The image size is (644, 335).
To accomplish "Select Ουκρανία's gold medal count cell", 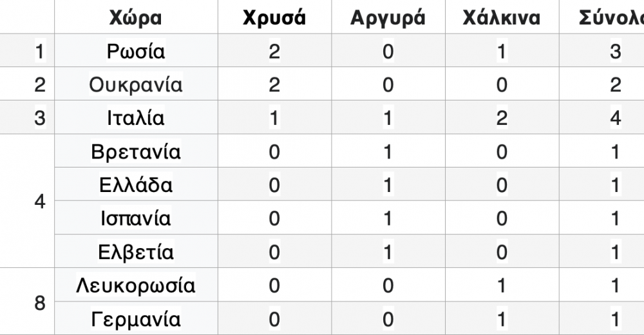I will coord(274,85).
